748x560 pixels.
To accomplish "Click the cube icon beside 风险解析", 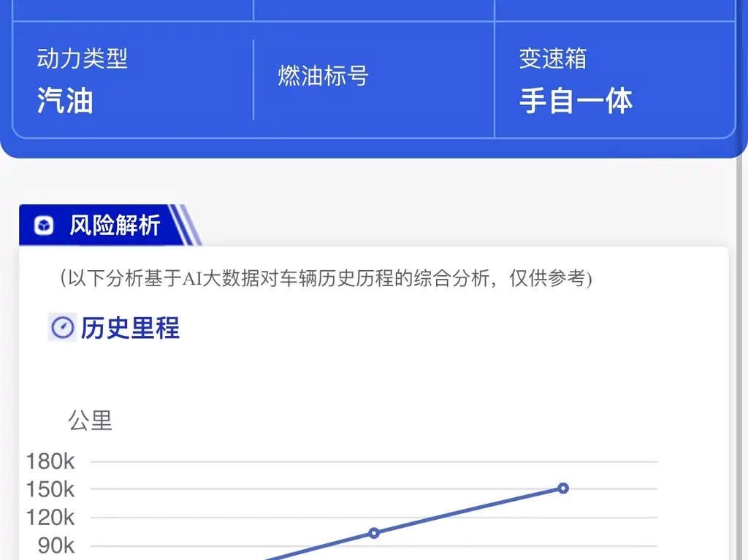I will click(45, 226).
